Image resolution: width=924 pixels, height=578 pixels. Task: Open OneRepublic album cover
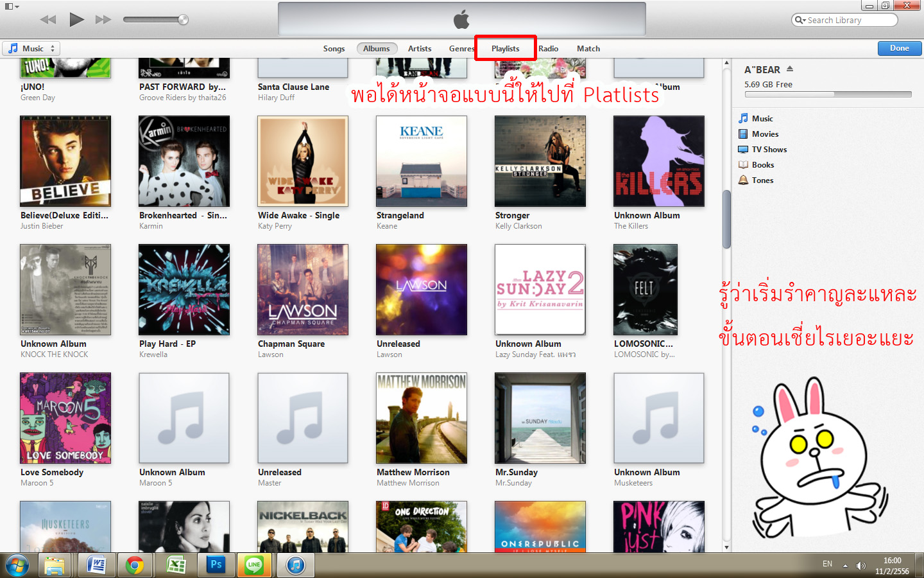tap(540, 527)
